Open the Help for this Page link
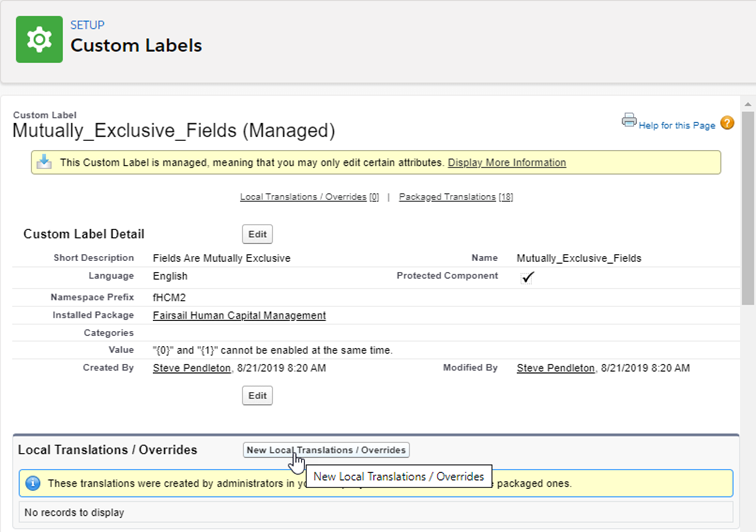The height and width of the screenshot is (532, 756). [x=677, y=125]
